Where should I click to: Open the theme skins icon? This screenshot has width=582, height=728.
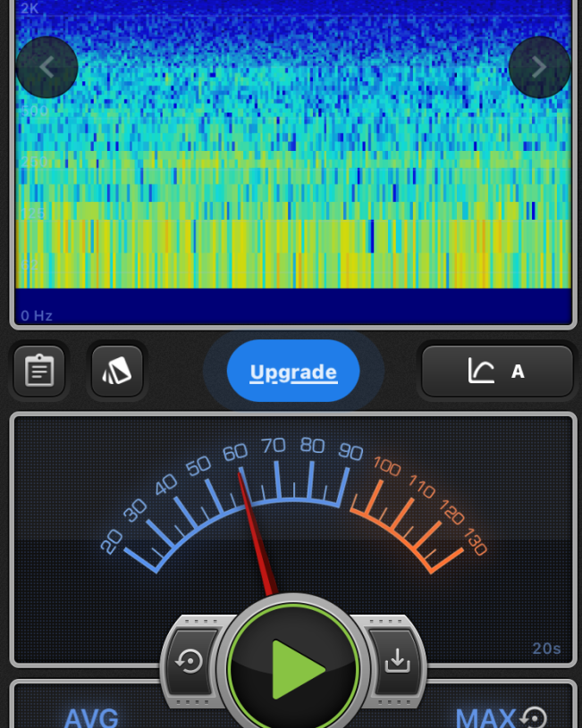pyautogui.click(x=117, y=371)
